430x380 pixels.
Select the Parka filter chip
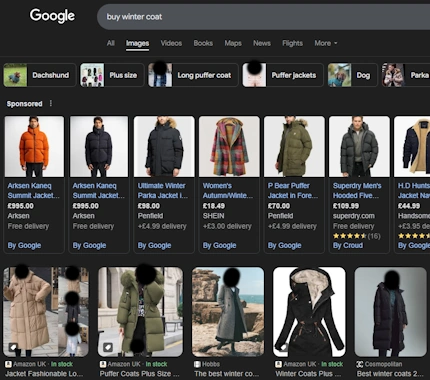pos(406,75)
